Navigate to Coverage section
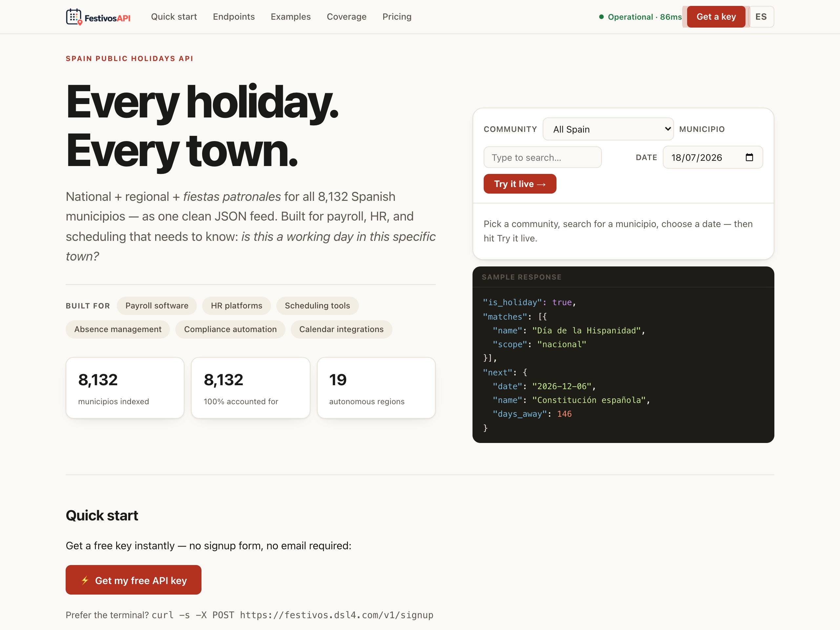Viewport: 840px width, 630px height. coord(346,17)
